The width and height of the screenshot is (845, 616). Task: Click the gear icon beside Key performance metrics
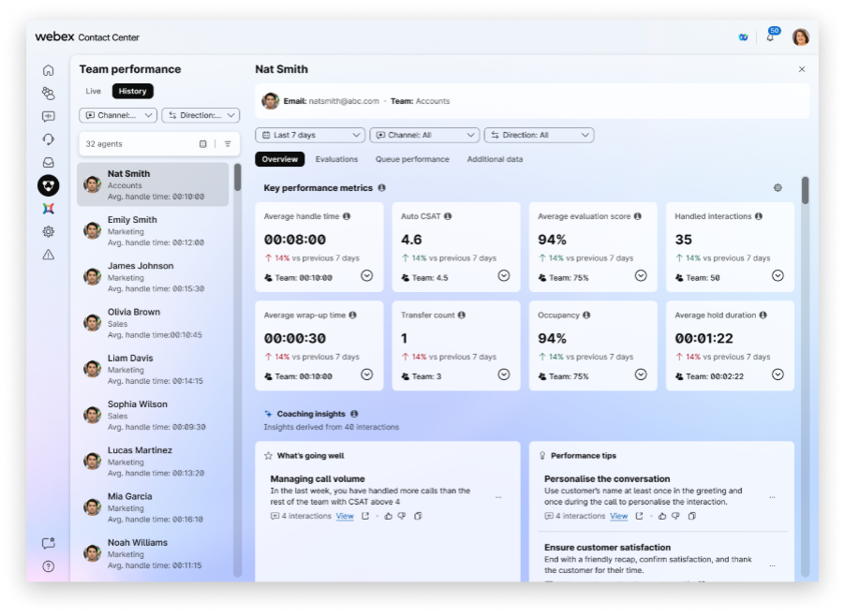click(x=777, y=187)
